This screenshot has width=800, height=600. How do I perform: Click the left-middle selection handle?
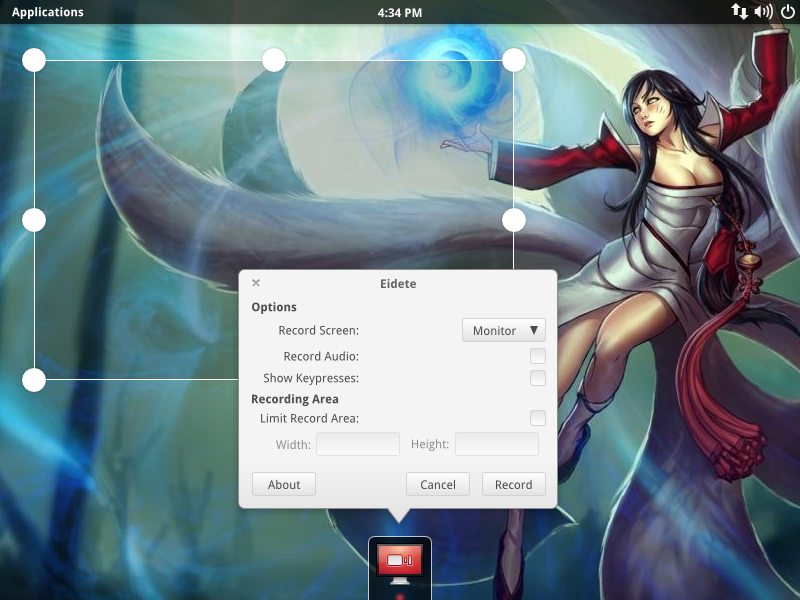point(34,220)
